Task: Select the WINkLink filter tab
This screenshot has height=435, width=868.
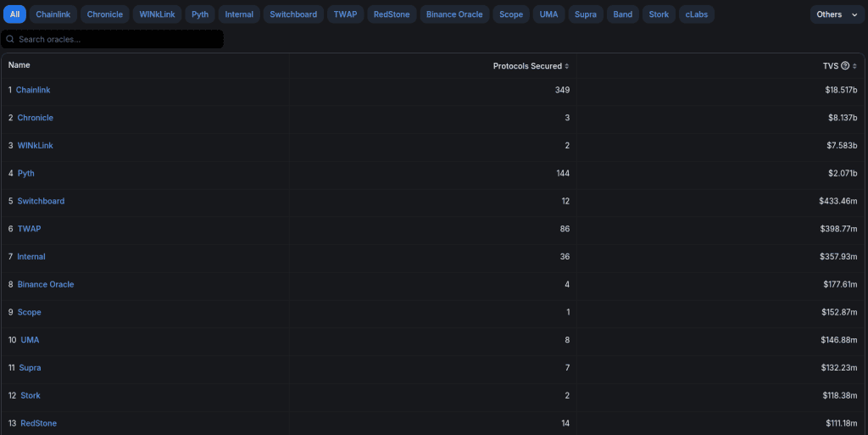Action: pyautogui.click(x=157, y=14)
